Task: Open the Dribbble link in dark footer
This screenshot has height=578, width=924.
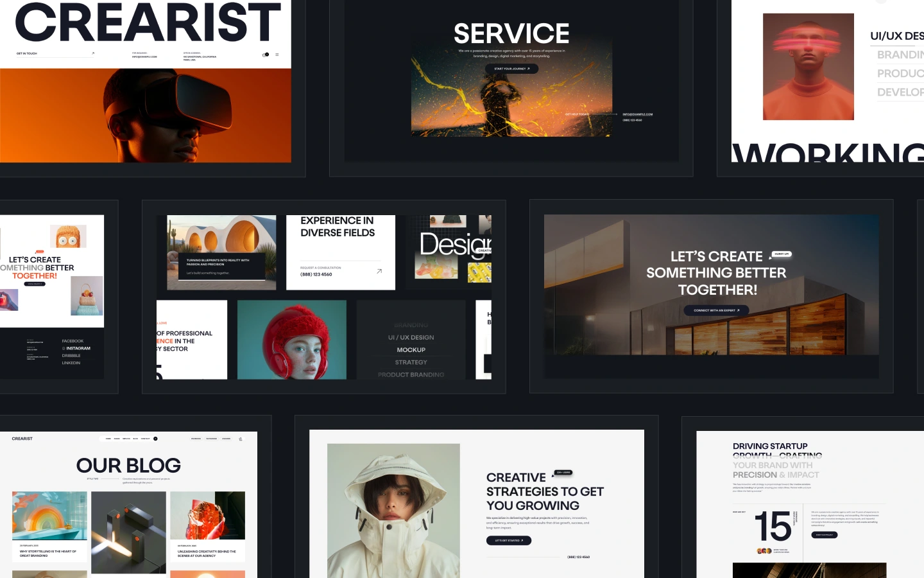Action: pyautogui.click(x=71, y=355)
